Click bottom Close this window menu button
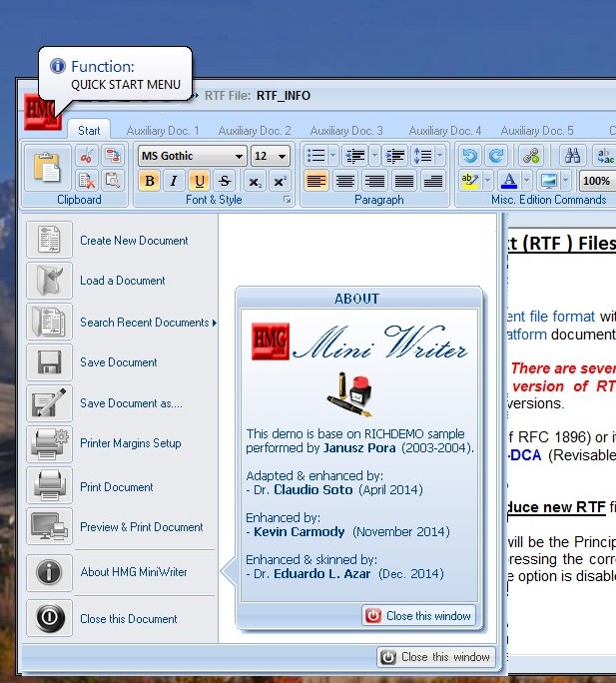 436,657
